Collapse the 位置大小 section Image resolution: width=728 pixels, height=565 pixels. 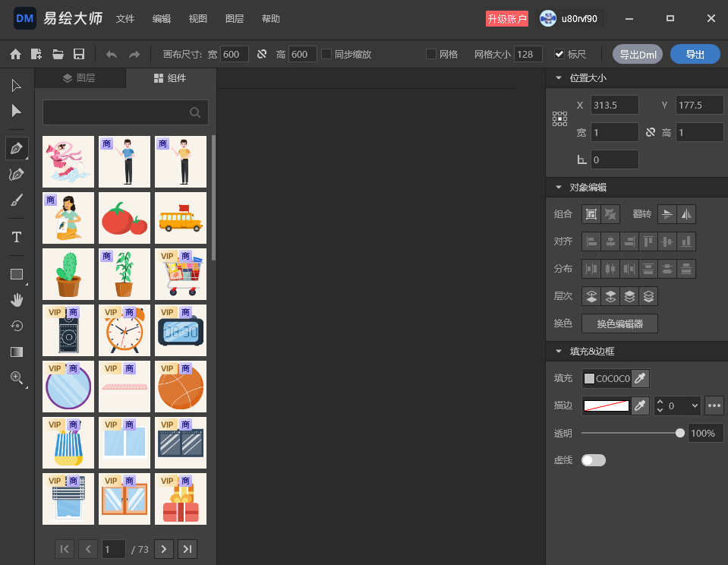[x=559, y=78]
